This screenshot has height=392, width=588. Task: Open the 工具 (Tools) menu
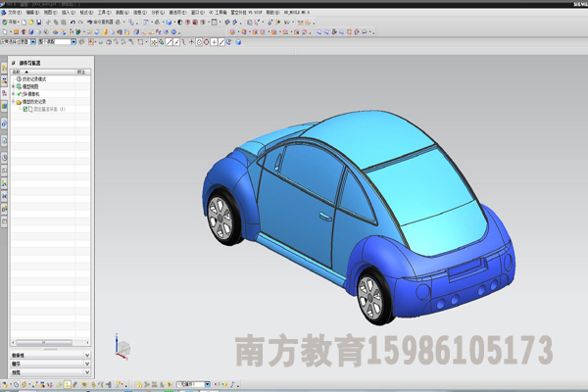pos(104,13)
